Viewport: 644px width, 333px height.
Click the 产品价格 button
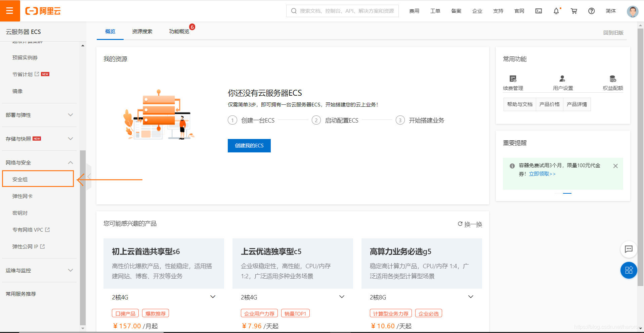(550, 104)
